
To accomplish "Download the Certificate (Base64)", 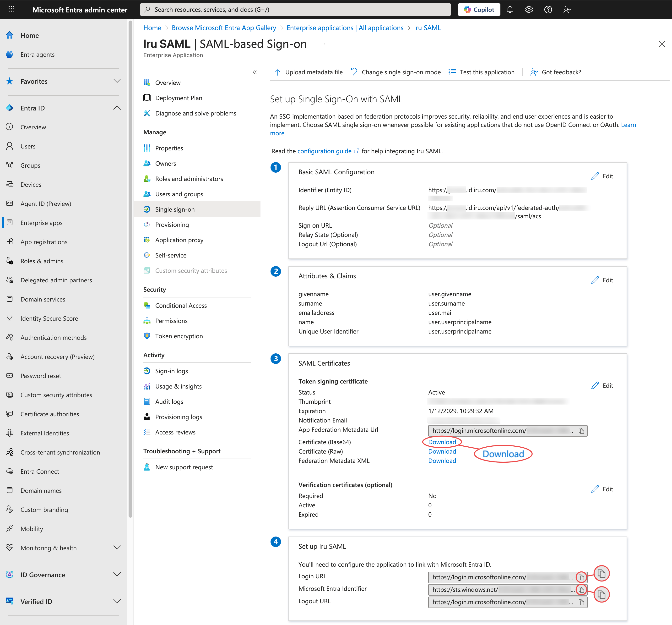I will tap(442, 442).
